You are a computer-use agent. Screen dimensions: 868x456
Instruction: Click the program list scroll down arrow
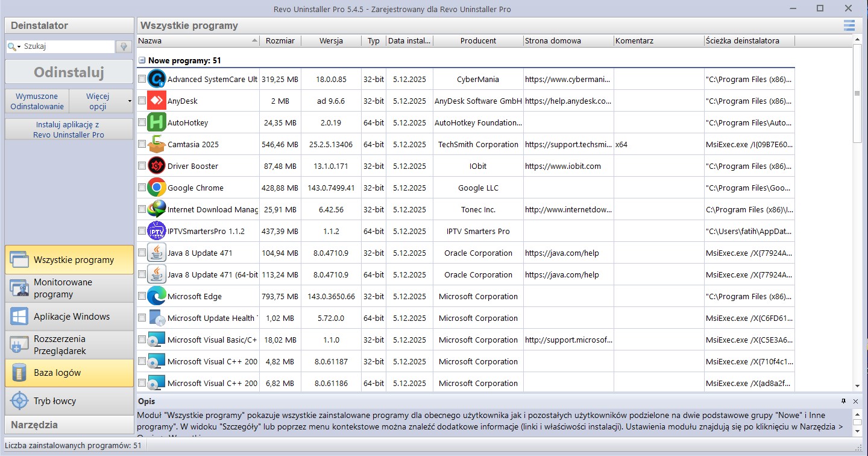point(858,386)
